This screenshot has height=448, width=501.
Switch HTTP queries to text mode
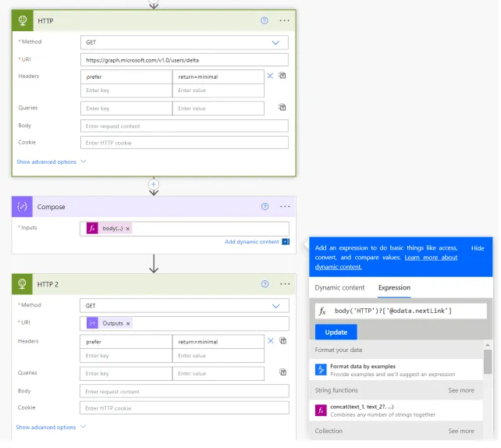pos(282,108)
